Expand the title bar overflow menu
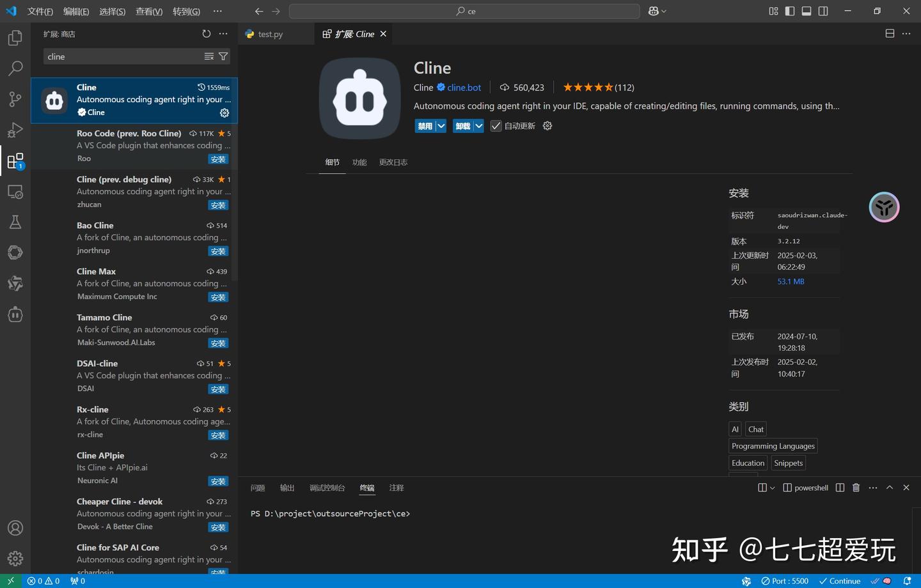 [217, 11]
